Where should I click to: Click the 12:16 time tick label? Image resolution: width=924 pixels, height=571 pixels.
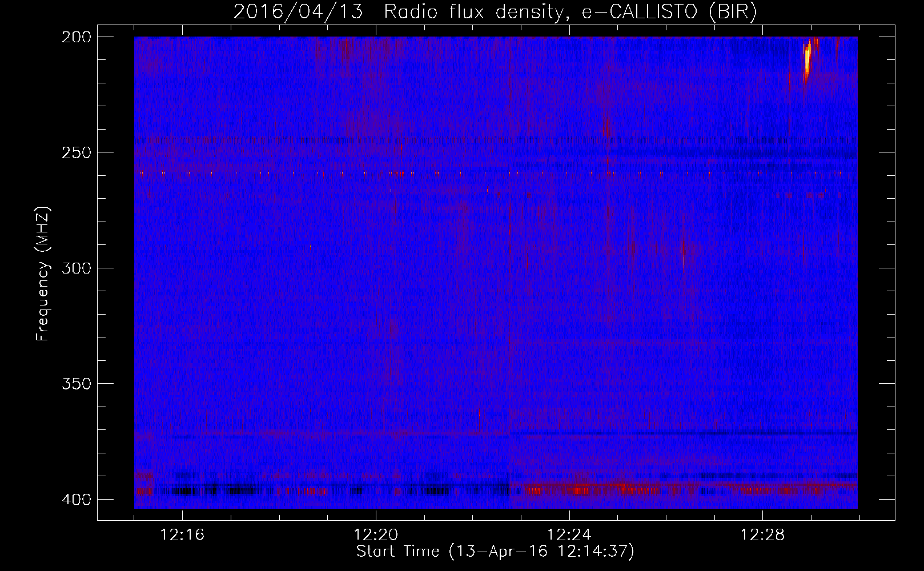pos(182,534)
